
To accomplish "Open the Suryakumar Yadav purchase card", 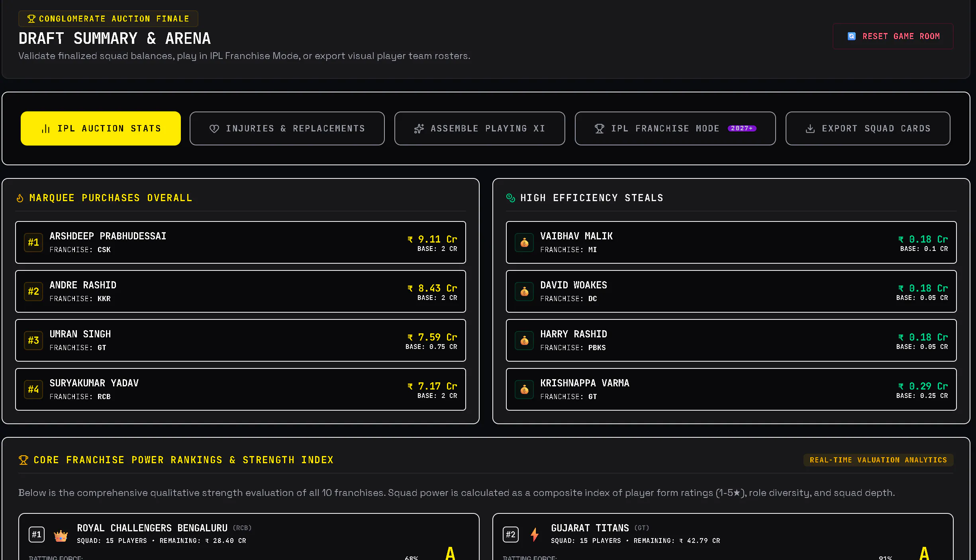I will (x=241, y=390).
